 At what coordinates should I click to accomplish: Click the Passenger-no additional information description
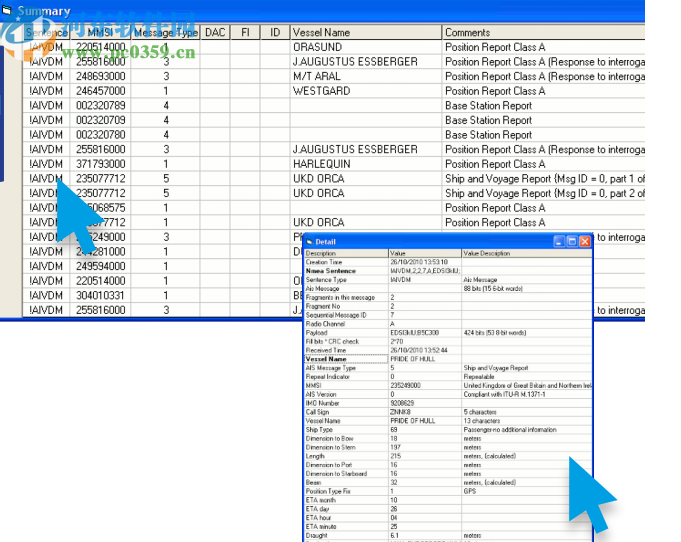[x=509, y=430]
